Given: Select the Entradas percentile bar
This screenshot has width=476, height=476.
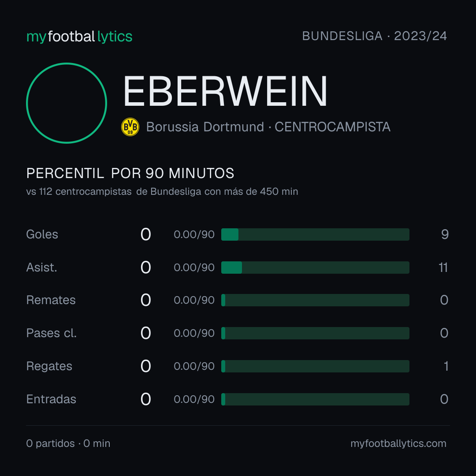Looking at the screenshot, I should click(315, 399).
